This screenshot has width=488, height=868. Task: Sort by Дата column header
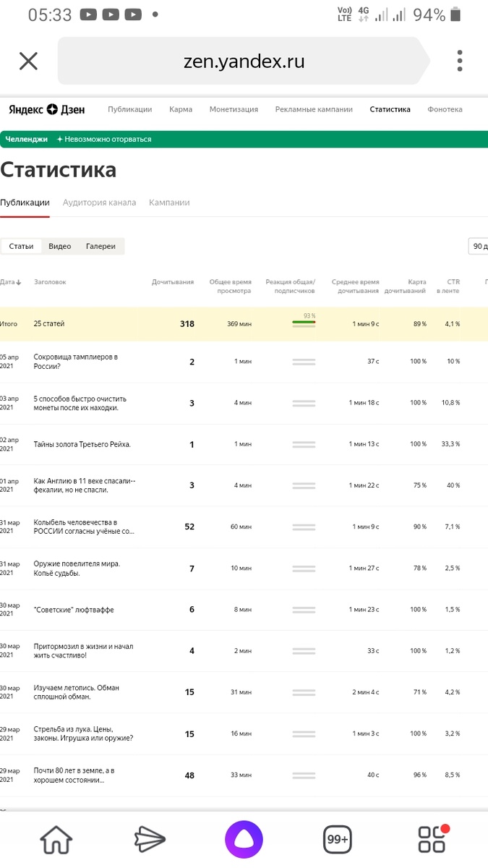tap(11, 282)
